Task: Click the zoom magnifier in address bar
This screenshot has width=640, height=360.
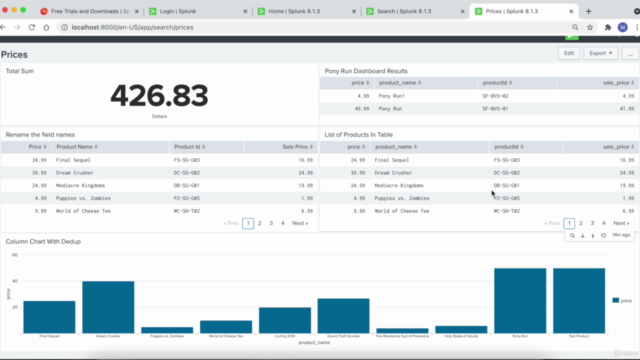Action: coord(575,27)
